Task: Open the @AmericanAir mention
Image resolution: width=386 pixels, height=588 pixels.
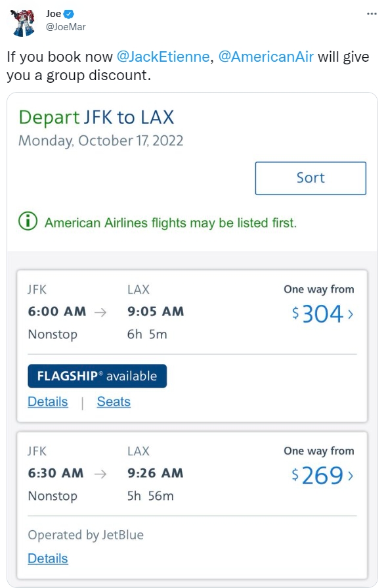Action: (x=266, y=57)
